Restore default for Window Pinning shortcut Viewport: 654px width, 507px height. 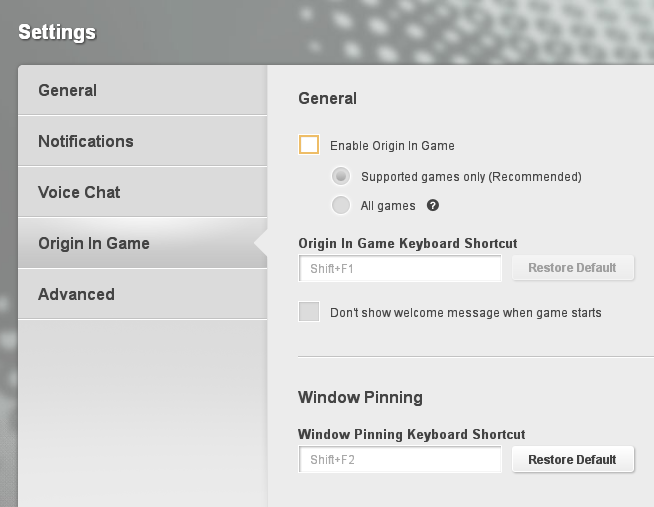coord(572,460)
